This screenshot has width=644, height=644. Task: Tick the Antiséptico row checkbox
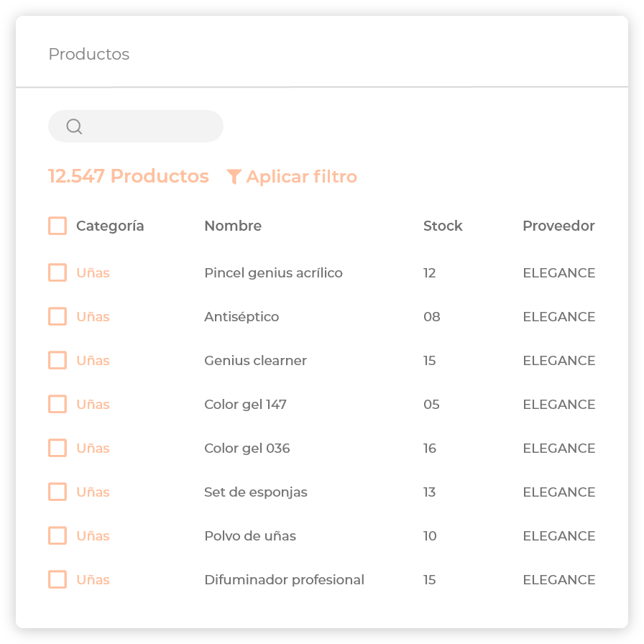pos(57,316)
